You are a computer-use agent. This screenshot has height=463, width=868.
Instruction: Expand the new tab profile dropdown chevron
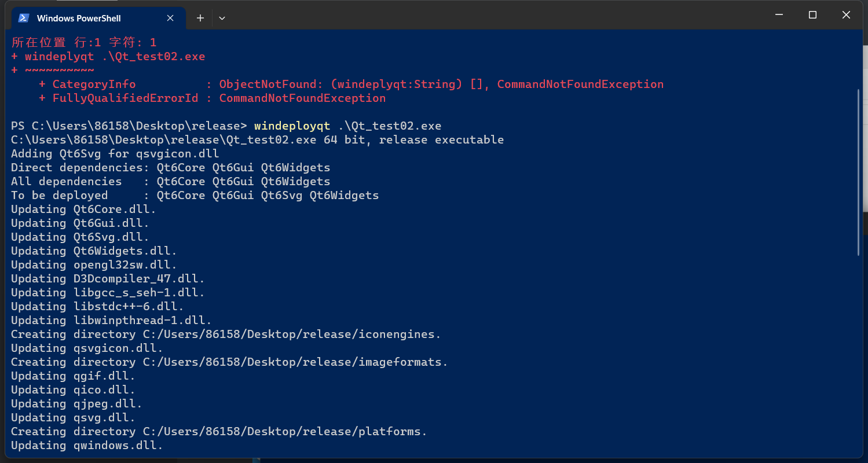222,18
